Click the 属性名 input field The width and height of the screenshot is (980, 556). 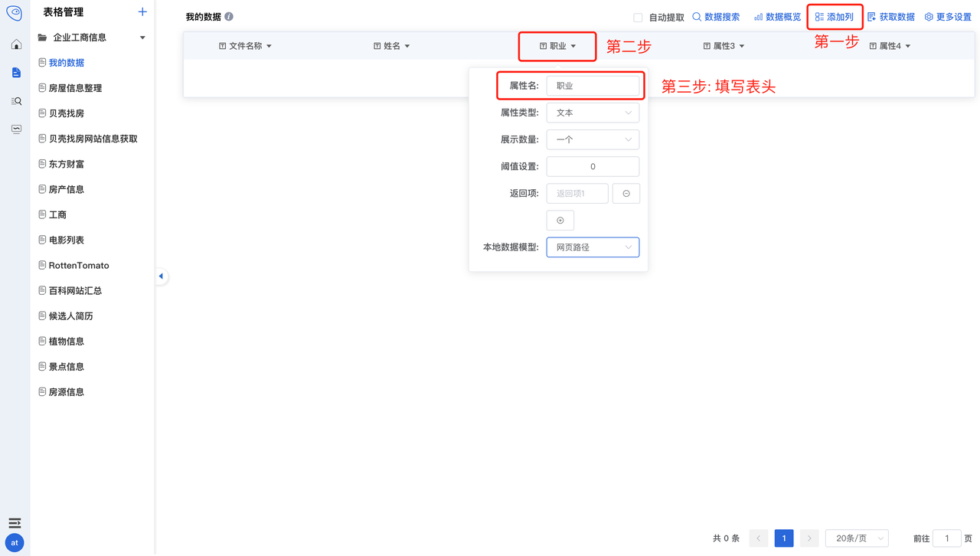point(593,86)
